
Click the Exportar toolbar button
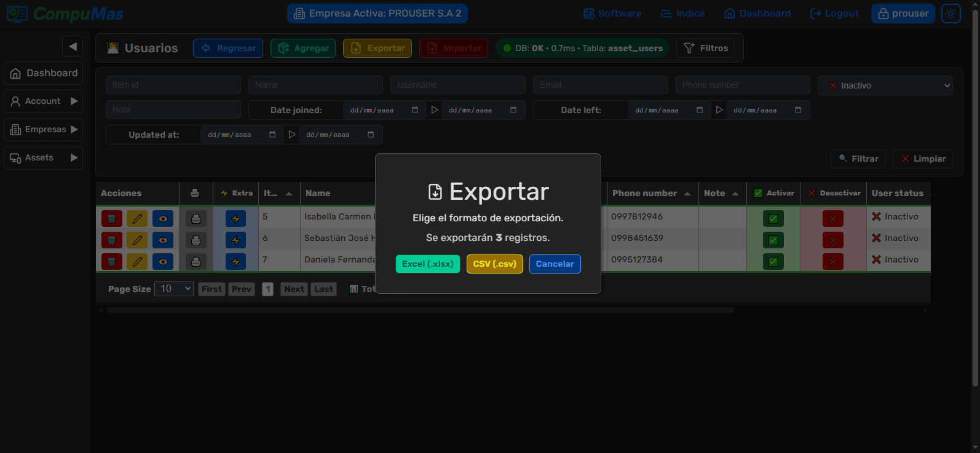pos(377,48)
